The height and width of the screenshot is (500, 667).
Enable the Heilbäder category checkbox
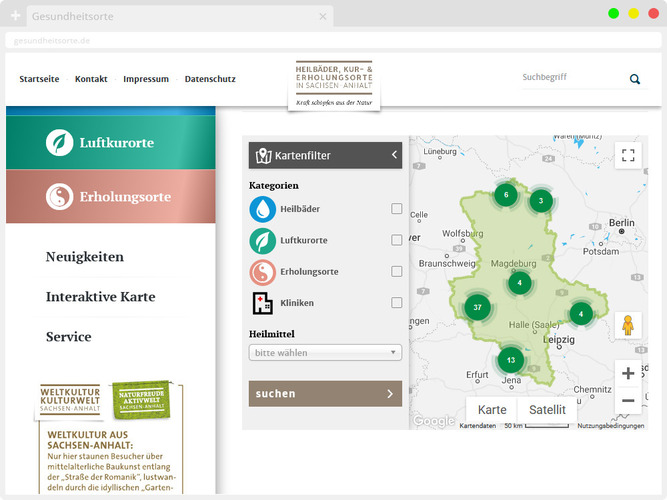[x=397, y=209]
